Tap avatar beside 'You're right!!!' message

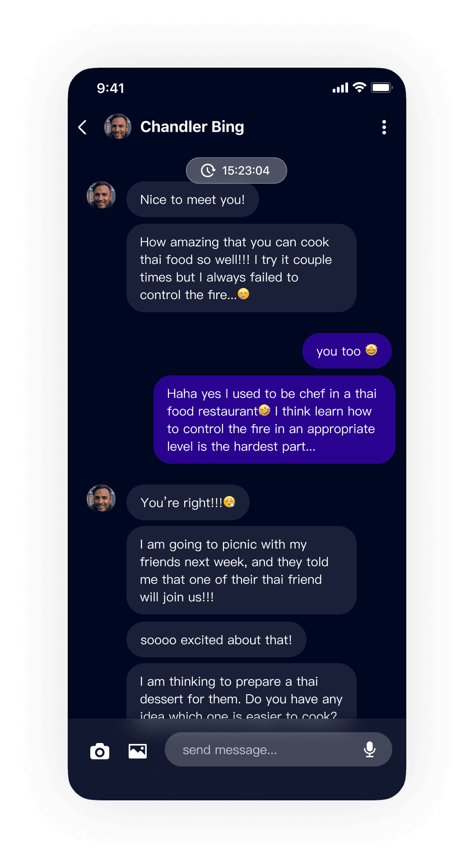[x=101, y=499]
